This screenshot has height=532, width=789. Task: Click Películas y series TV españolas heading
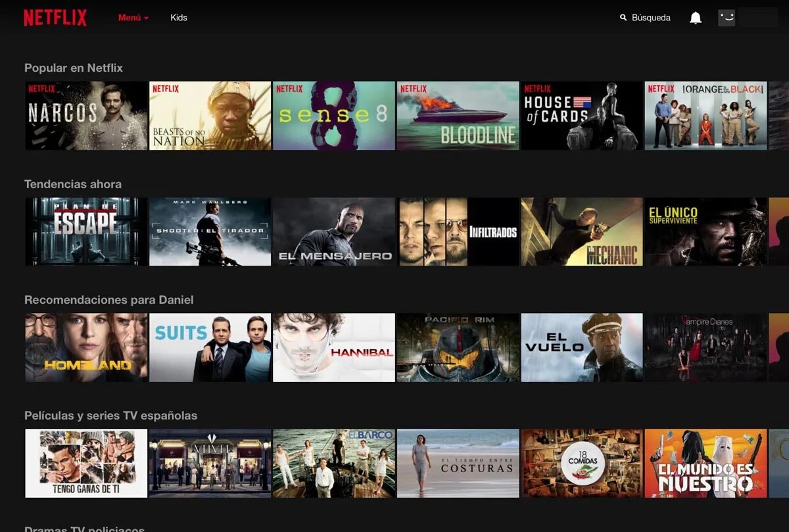pyautogui.click(x=110, y=416)
